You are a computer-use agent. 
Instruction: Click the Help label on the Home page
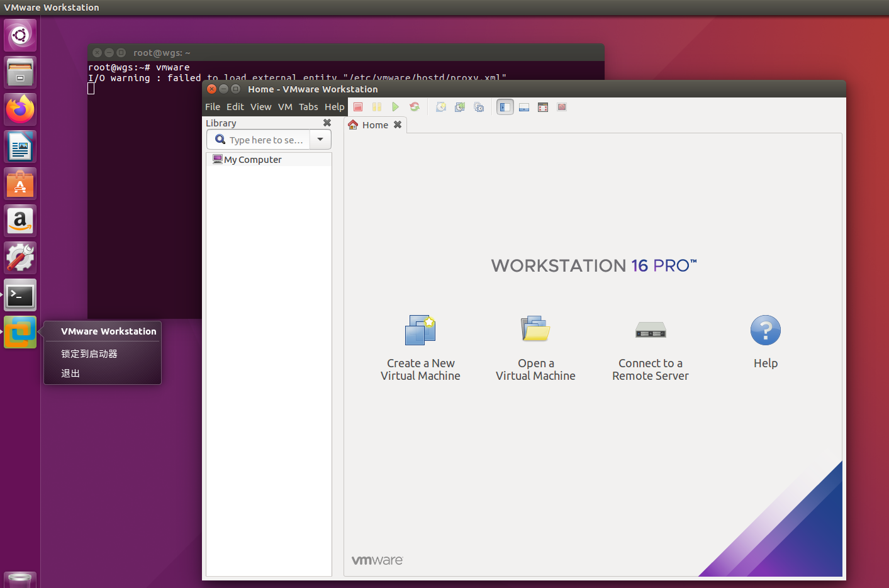click(766, 363)
